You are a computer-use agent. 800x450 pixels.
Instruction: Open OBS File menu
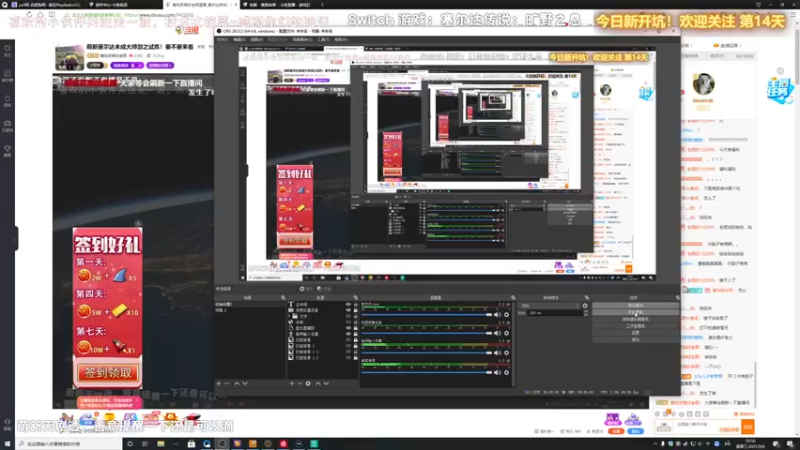click(x=223, y=39)
